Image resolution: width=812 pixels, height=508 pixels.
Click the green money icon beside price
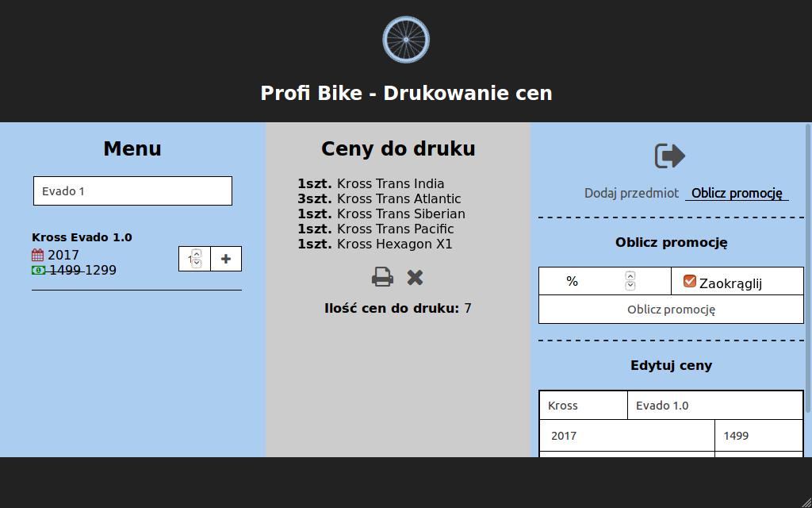click(x=38, y=270)
